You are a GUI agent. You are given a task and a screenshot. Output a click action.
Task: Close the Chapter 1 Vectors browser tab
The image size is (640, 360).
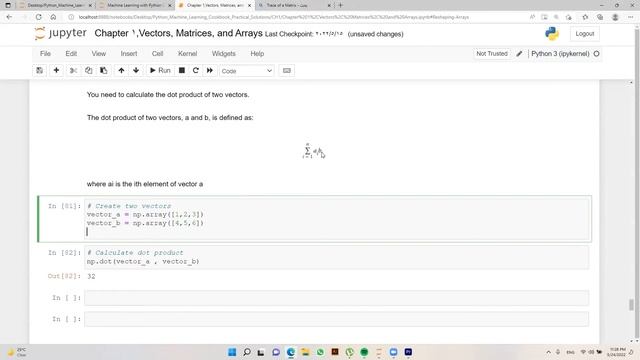point(249,5)
